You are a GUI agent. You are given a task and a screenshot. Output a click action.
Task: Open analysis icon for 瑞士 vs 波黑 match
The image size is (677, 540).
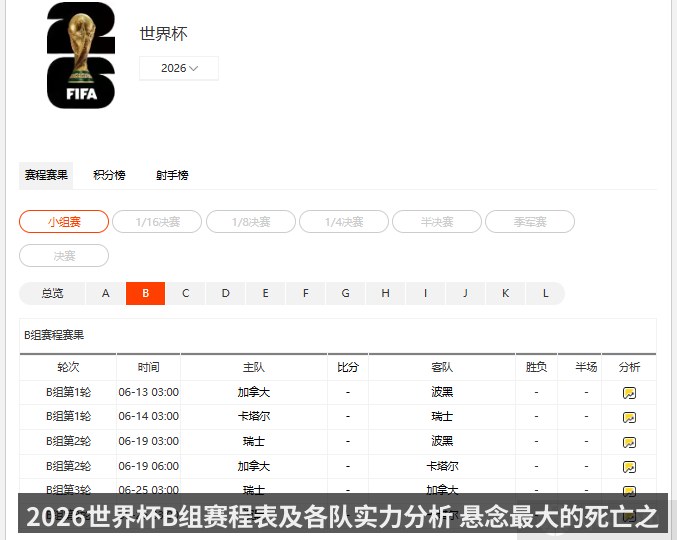(629, 442)
